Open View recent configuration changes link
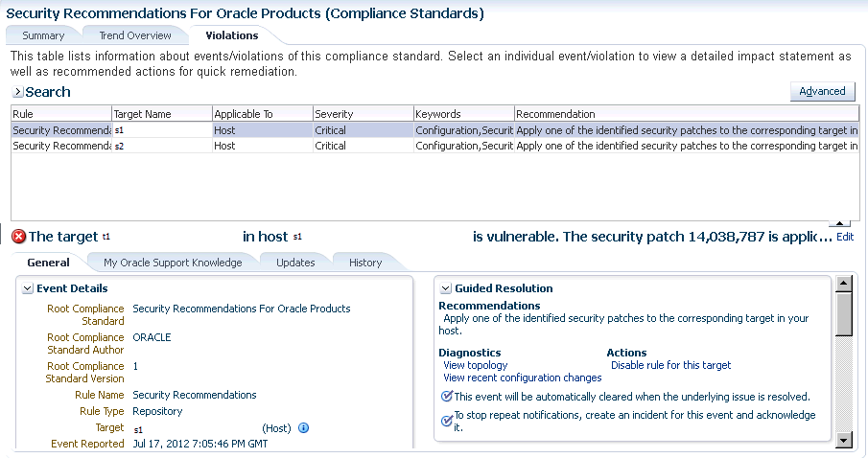The image size is (868, 458). (x=523, y=378)
